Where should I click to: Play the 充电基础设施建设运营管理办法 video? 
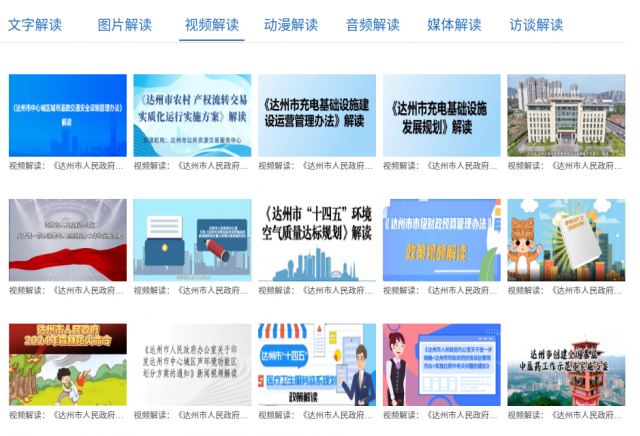(x=317, y=115)
